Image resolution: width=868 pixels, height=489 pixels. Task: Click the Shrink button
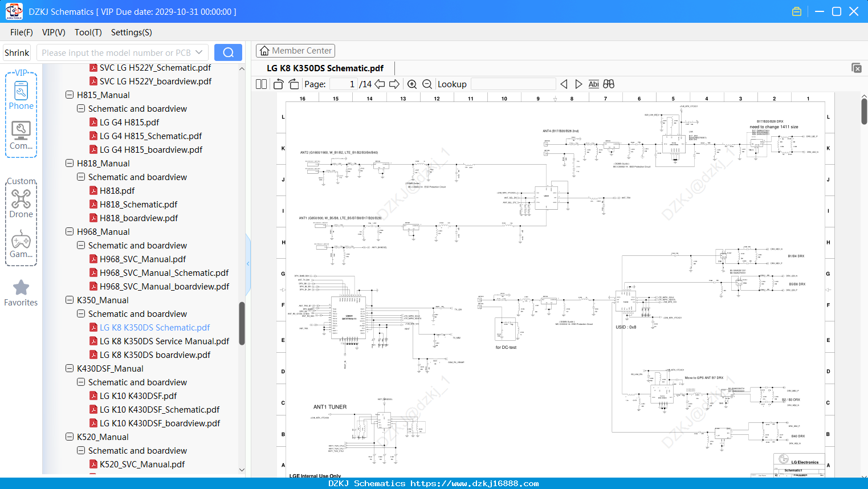pos(17,52)
